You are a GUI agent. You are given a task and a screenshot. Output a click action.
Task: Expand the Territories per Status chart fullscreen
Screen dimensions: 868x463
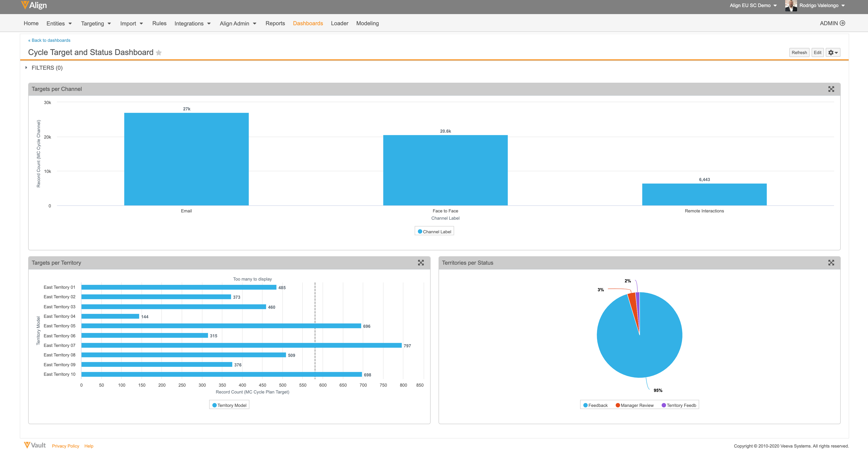pos(831,263)
